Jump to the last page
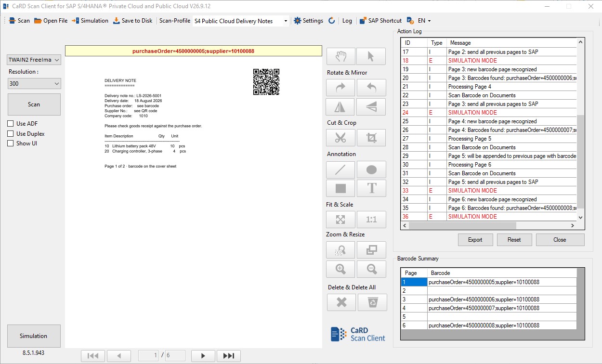The image size is (602, 364). 228,356
